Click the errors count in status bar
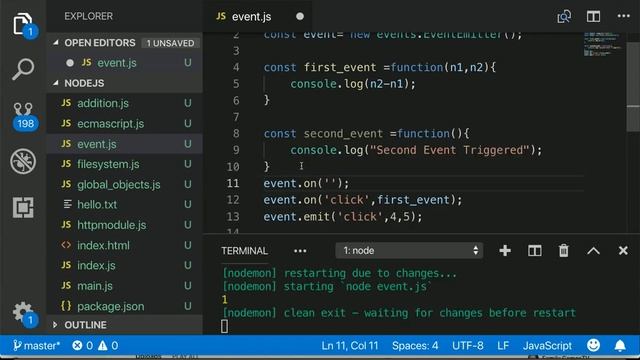Screen dimensions: 640x360 [82, 346]
